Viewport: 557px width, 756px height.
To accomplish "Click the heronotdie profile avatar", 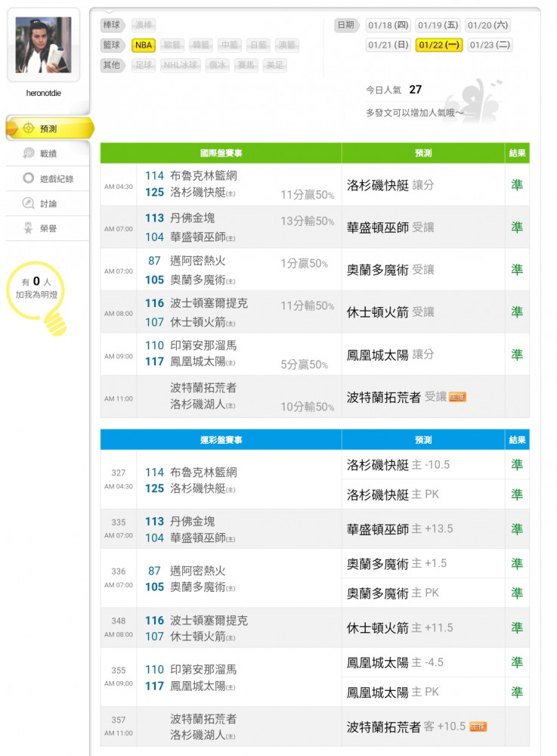I will [43, 45].
